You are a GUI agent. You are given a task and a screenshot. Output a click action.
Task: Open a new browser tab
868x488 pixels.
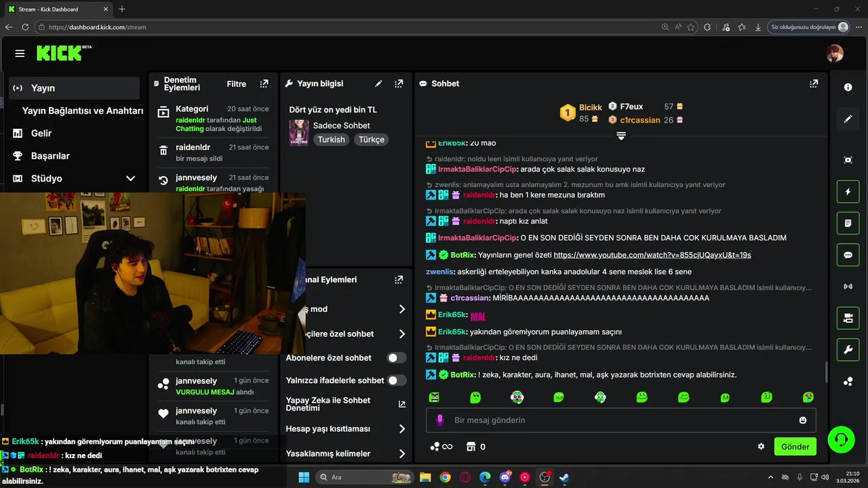122,9
